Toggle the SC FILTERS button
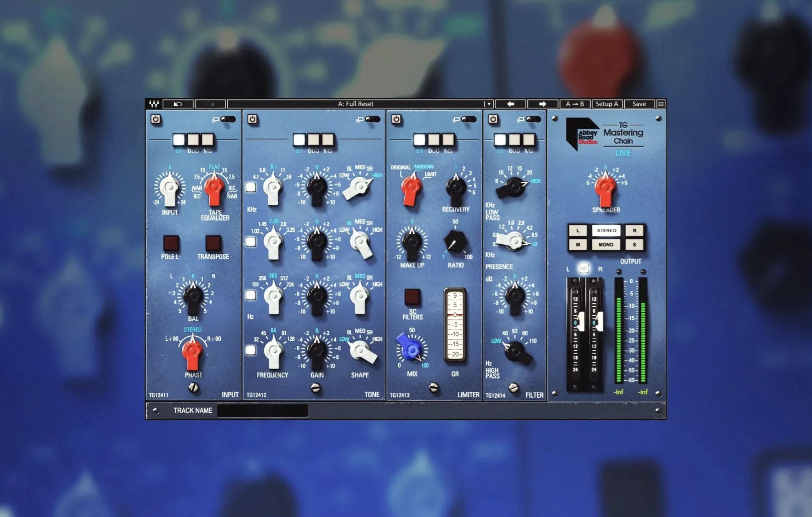Screen dimensions: 812x517 click(x=412, y=297)
